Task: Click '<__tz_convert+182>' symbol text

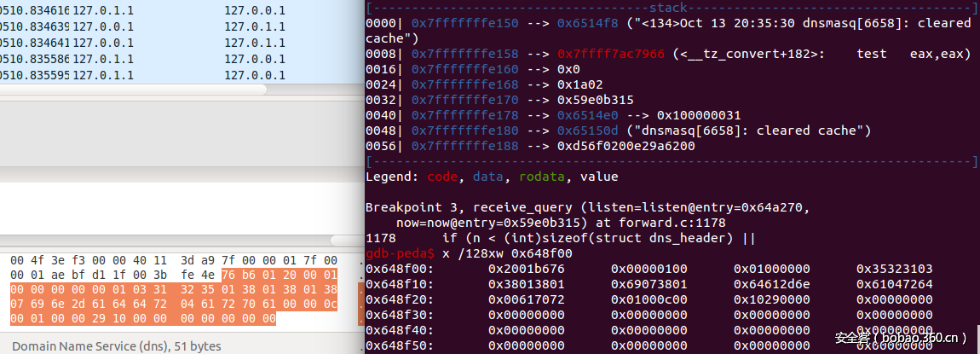Action: click(x=749, y=54)
